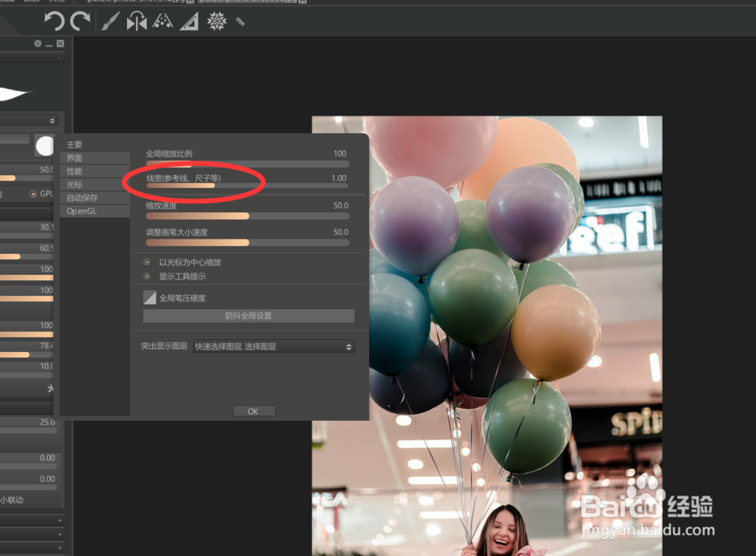
Task: Activate the symmetry flip tool icon
Action: tap(137, 21)
